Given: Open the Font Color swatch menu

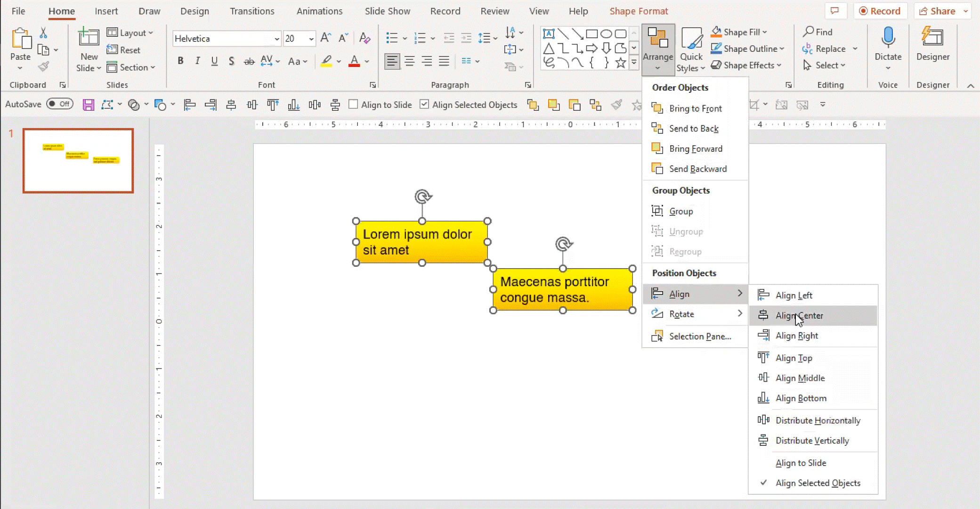Looking at the screenshot, I should click(366, 62).
